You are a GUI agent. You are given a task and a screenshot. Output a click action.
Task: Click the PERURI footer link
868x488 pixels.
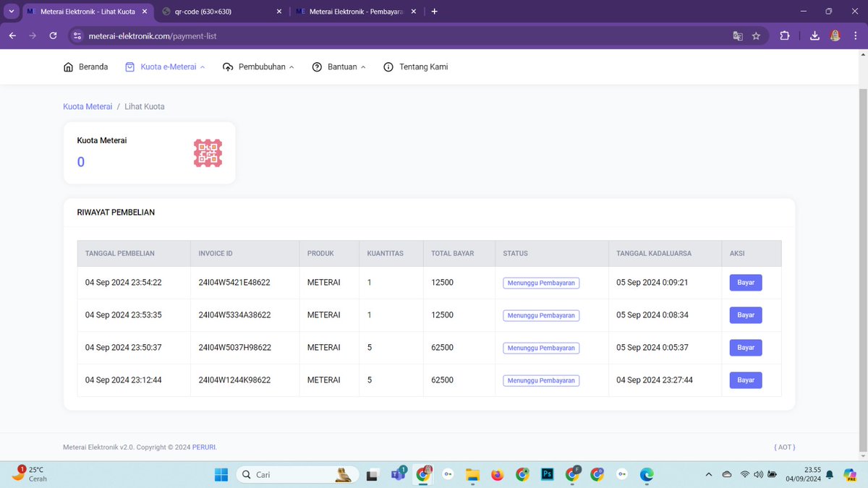click(x=203, y=448)
